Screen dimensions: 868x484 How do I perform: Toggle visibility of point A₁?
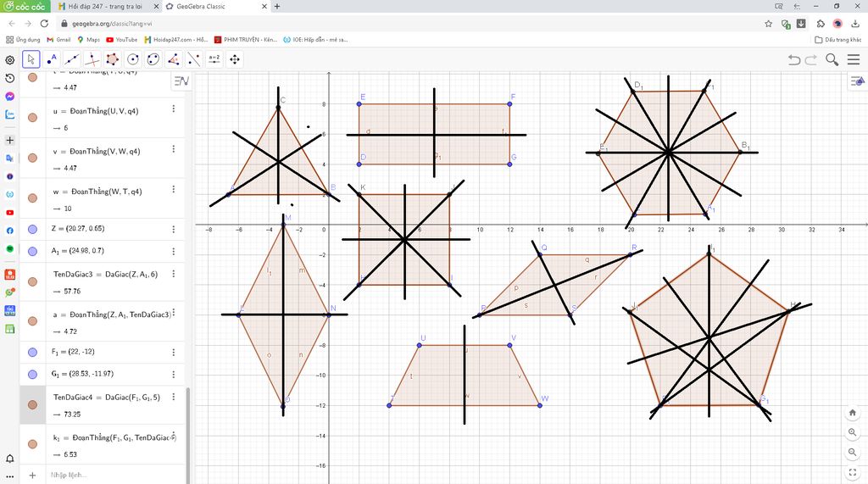tap(33, 252)
